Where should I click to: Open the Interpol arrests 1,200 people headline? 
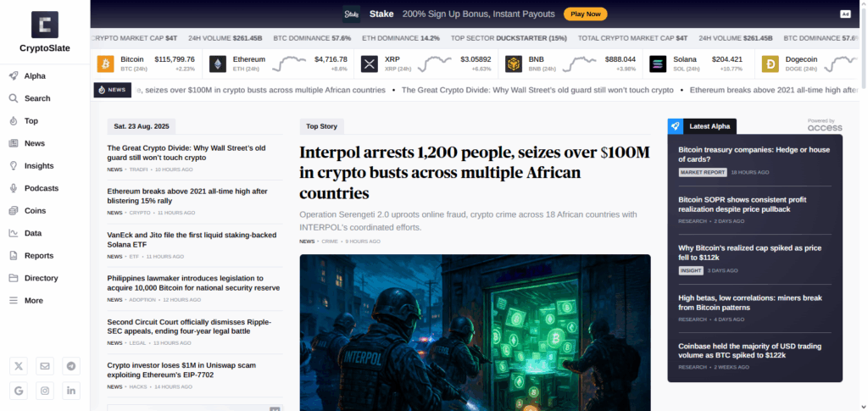click(x=475, y=173)
